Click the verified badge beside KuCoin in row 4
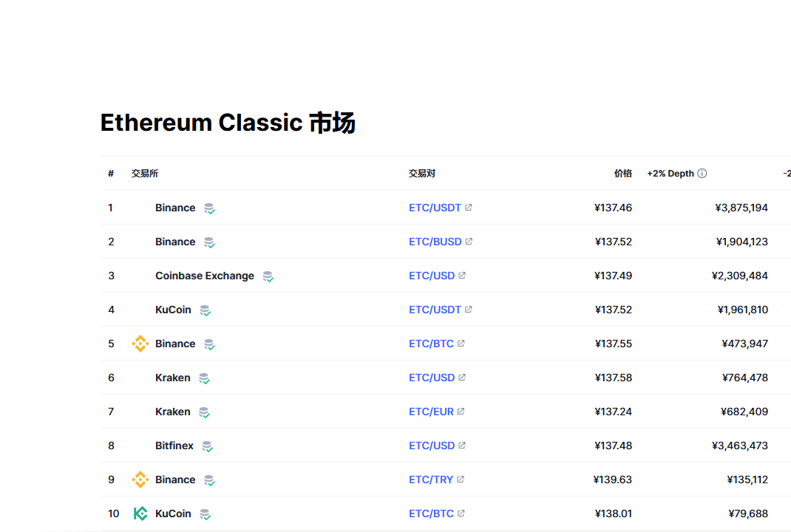 (205, 310)
